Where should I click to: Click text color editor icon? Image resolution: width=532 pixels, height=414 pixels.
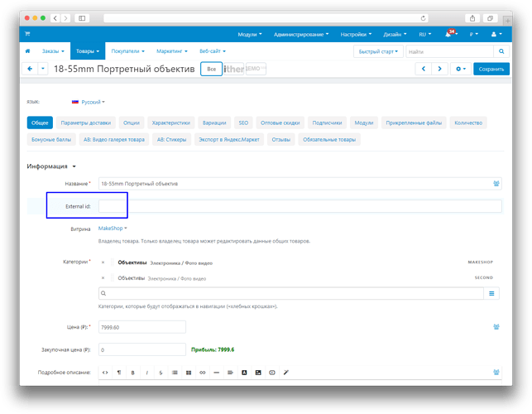click(244, 373)
